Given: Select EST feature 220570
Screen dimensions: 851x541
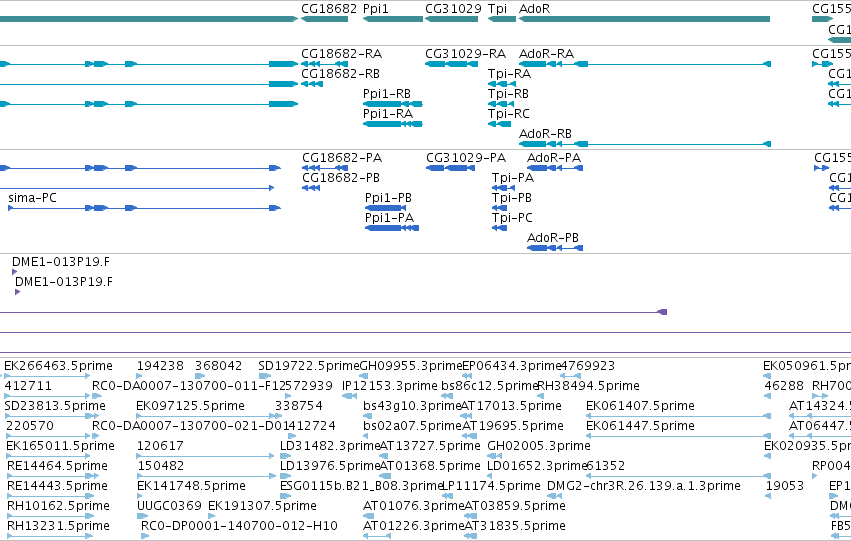Looking at the screenshot, I should point(47,436).
